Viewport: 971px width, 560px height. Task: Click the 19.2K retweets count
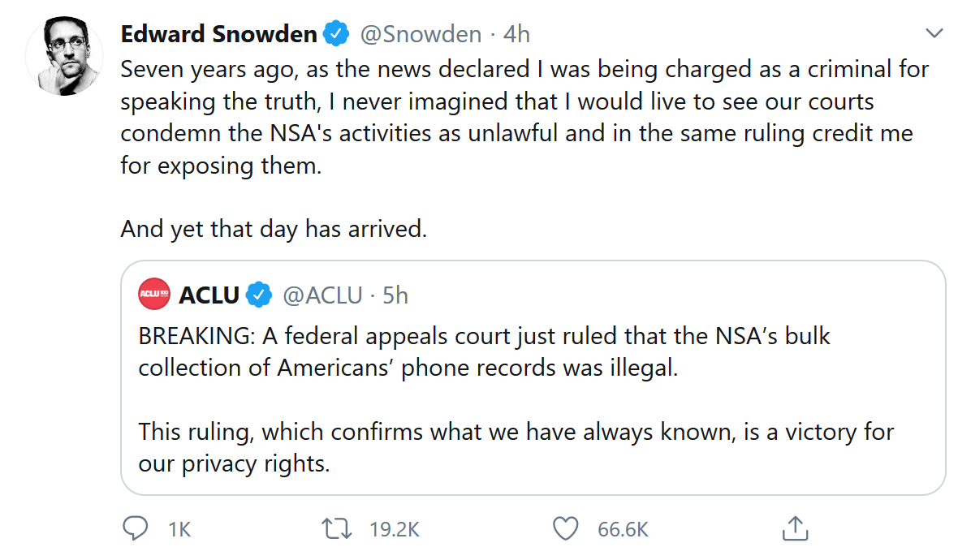[x=395, y=530]
